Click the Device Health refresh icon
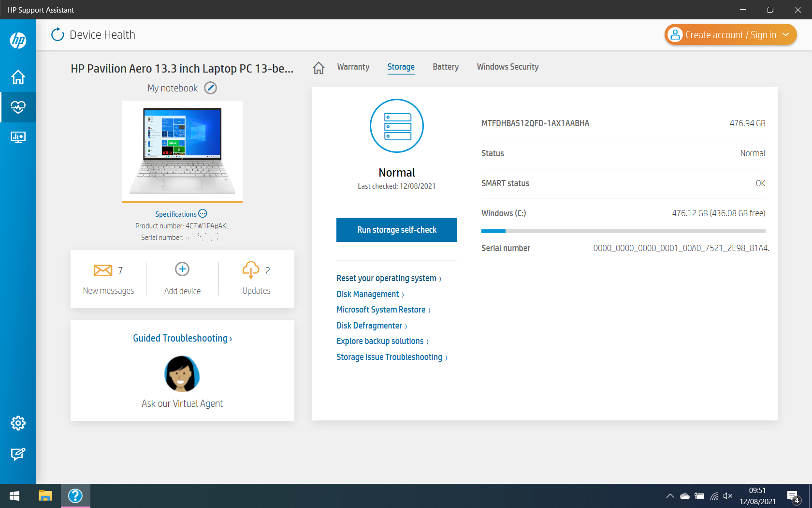Image resolution: width=812 pixels, height=508 pixels. pos(58,34)
